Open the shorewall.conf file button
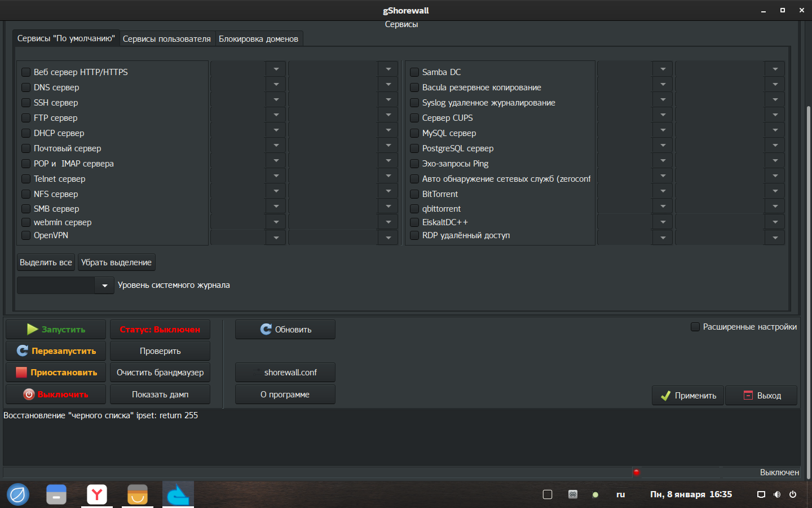This screenshot has height=508, width=812. [285, 373]
